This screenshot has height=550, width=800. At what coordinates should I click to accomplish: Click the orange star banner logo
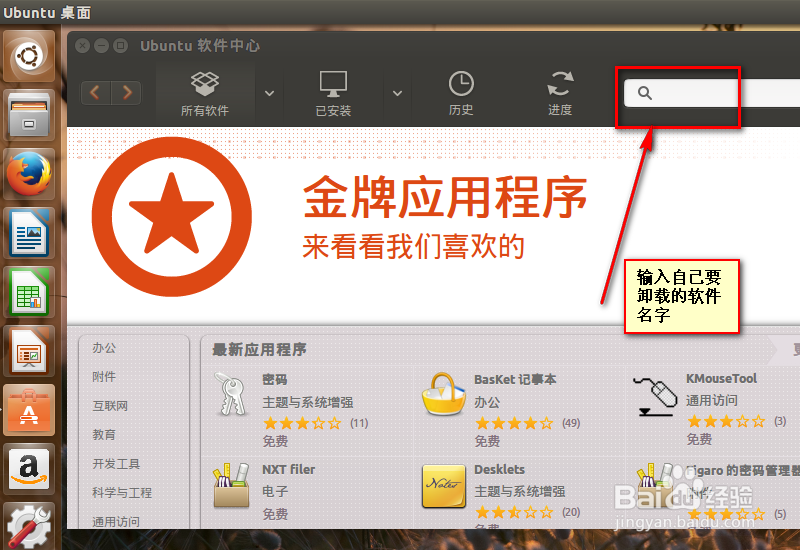pos(171,216)
